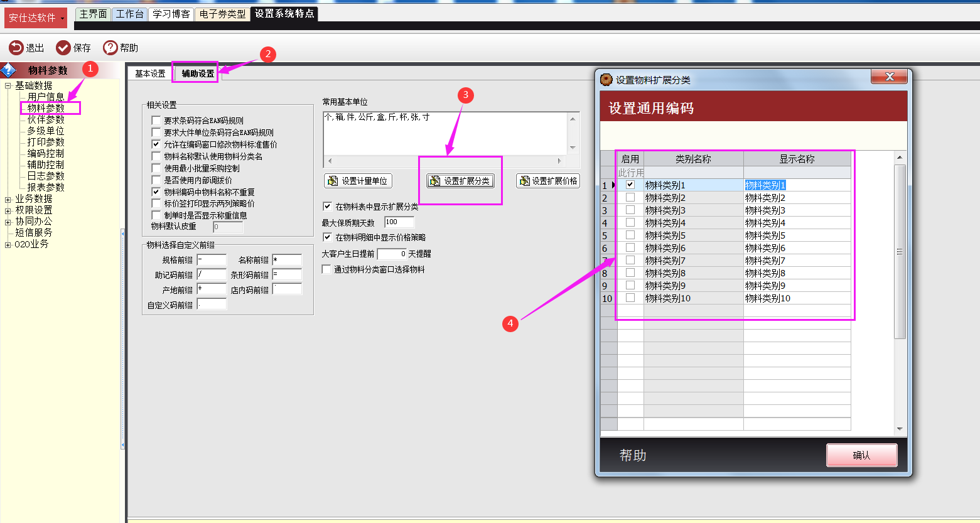Click the dialog grid scrollbar down arrow

tap(900, 429)
